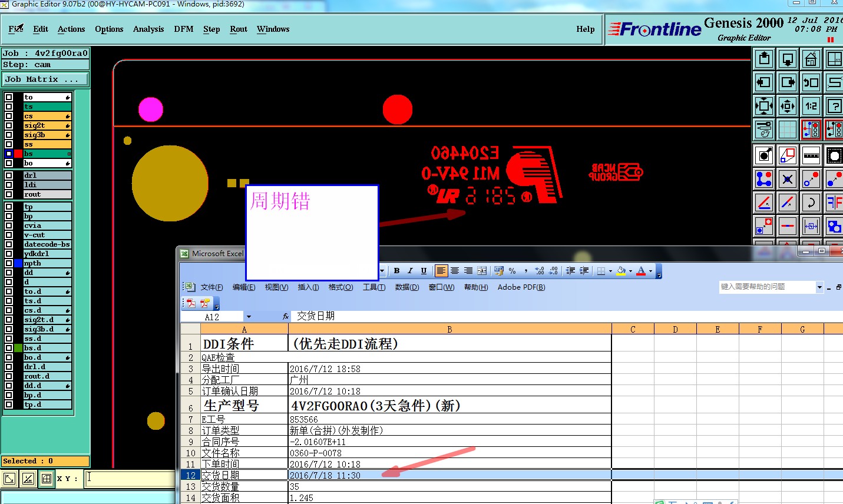
Task: Click the Underline icon in Excel toolbar
Action: 424,271
